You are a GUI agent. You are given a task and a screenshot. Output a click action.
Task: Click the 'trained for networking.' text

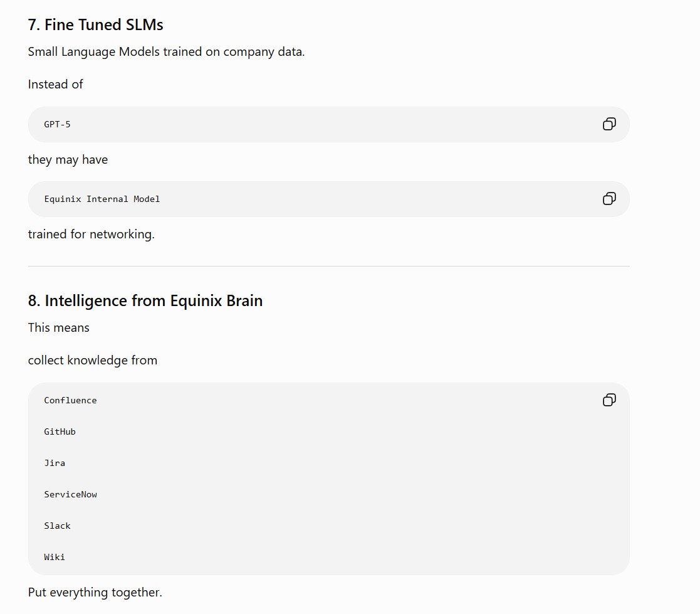91,234
